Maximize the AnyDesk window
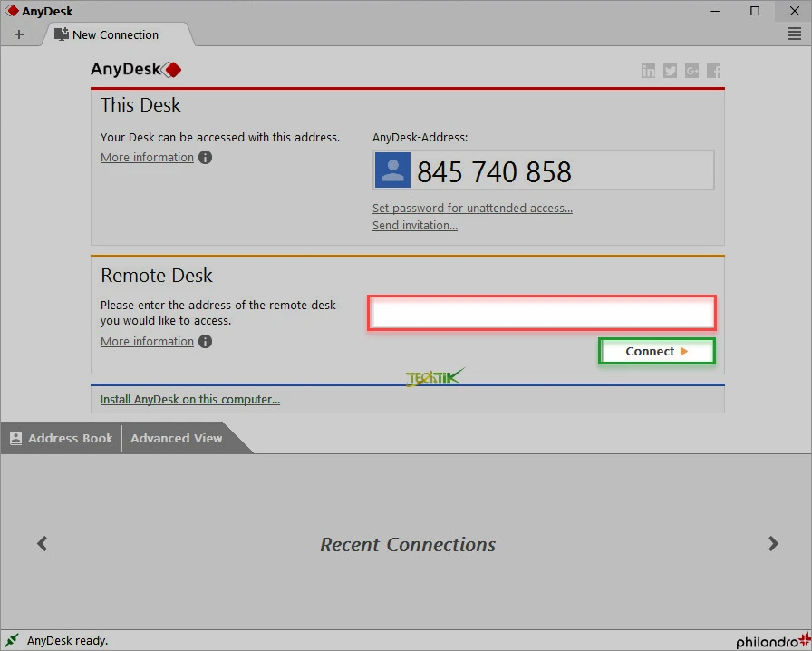Viewport: 812px width, 651px height. 755,11
